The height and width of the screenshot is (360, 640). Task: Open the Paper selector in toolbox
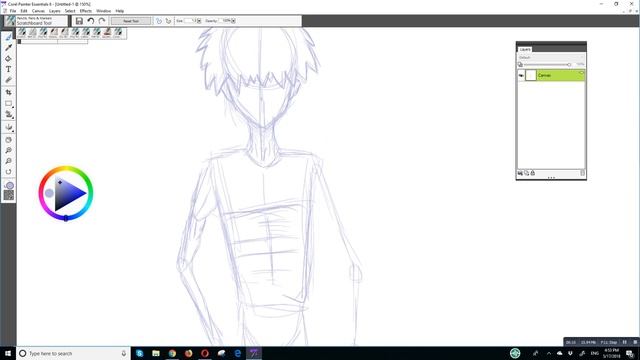pyautogui.click(x=9, y=196)
